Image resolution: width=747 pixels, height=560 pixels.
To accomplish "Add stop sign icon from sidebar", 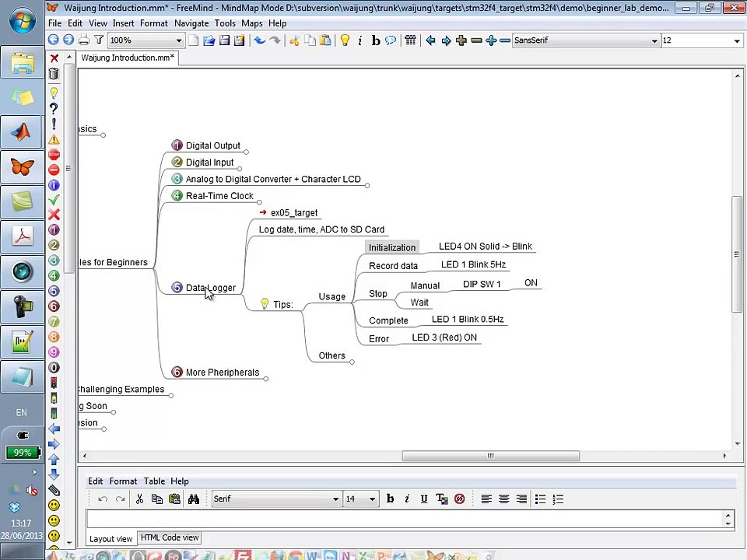I will click(54, 155).
